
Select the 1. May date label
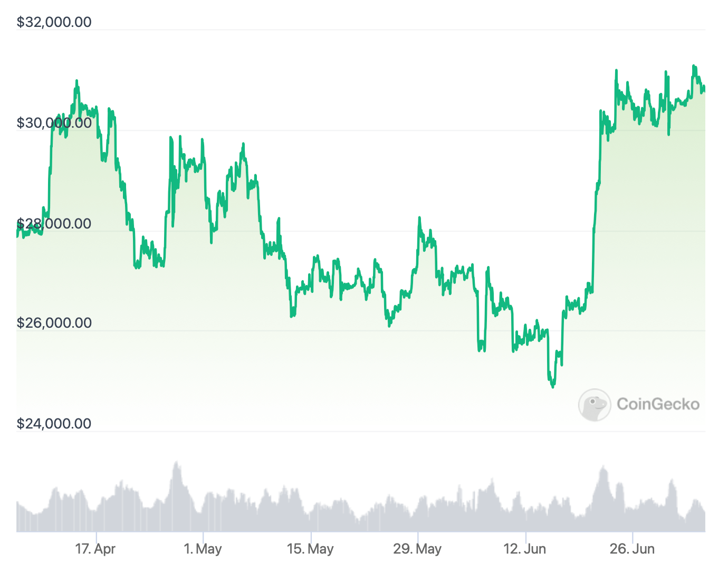203,549
